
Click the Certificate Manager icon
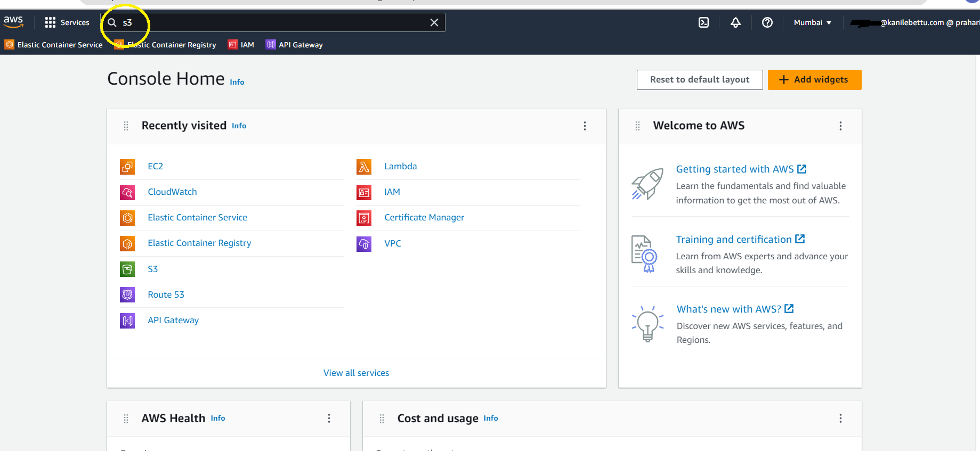click(364, 218)
